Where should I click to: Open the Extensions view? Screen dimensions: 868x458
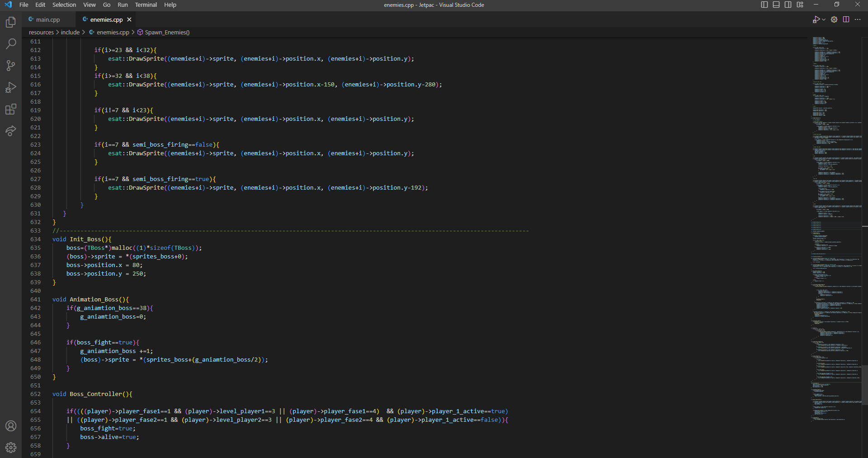pyautogui.click(x=11, y=109)
